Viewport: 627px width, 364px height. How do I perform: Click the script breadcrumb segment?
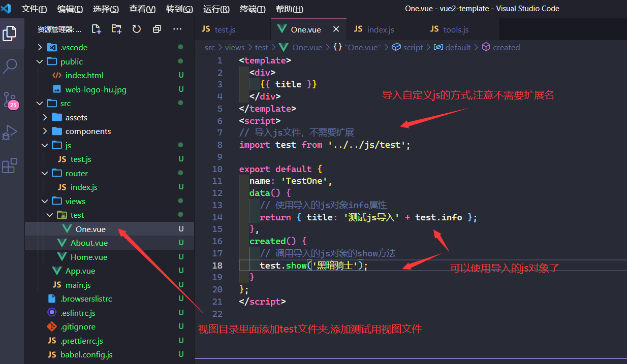tap(413, 47)
